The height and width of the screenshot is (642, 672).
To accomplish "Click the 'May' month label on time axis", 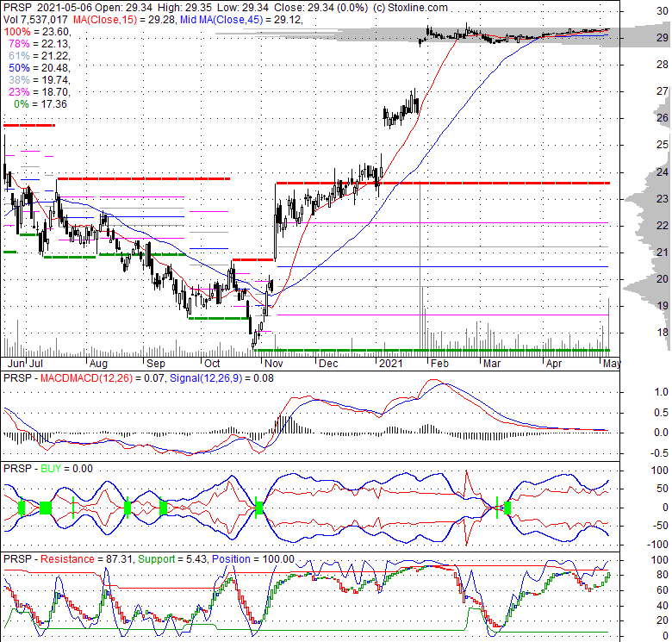I will (x=612, y=364).
